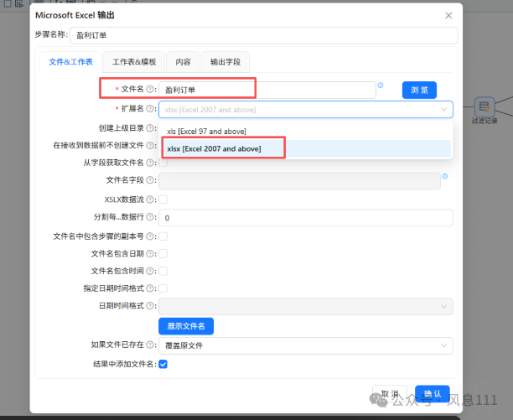Screen dimensions: 513x420
Task: Click the help icon beside 文件名 label
Action: tap(149, 89)
